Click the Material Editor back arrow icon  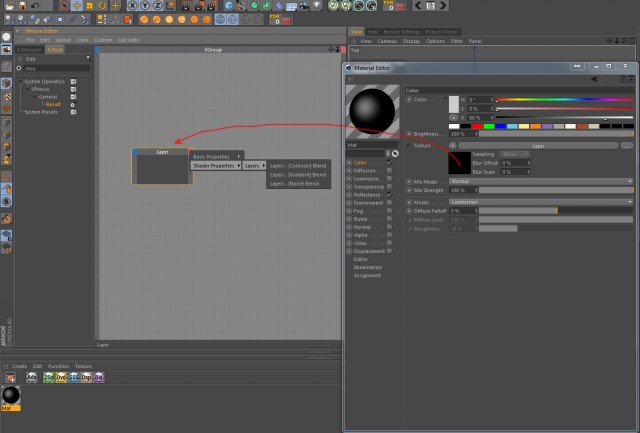(x=594, y=79)
